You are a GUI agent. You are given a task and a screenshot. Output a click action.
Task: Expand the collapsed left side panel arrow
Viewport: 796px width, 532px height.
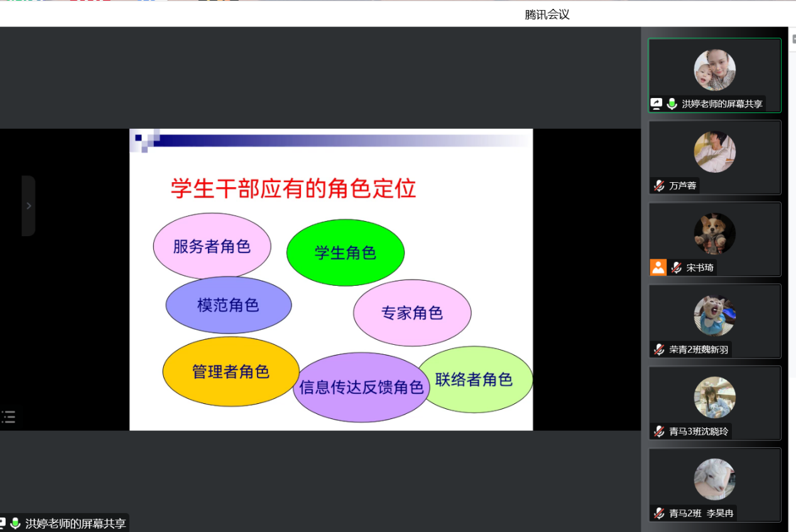point(28,205)
